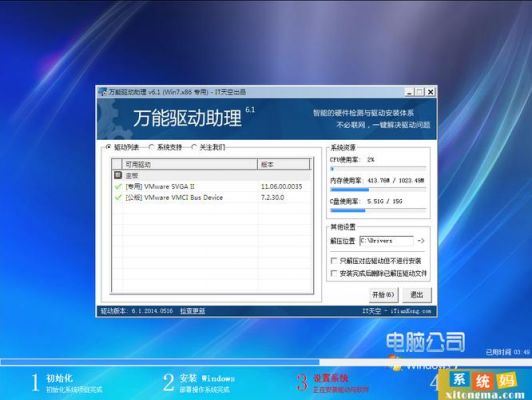Screen dimensions: 532x400
Task: Click the C drive usage progress bar
Action: [378, 211]
